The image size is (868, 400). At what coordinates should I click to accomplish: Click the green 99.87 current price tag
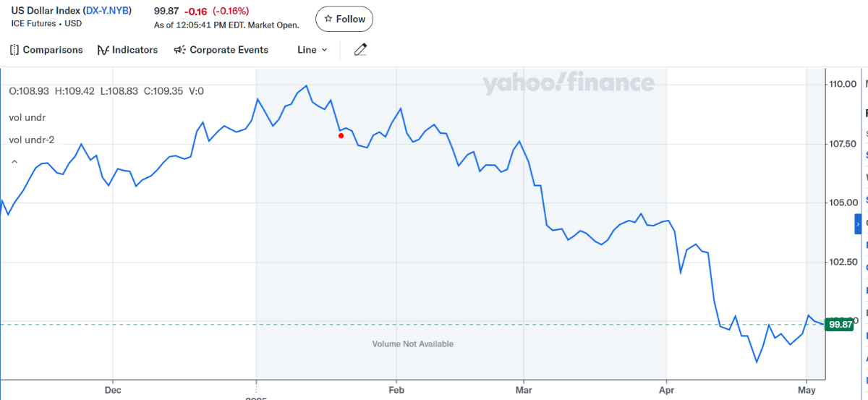pyautogui.click(x=841, y=325)
